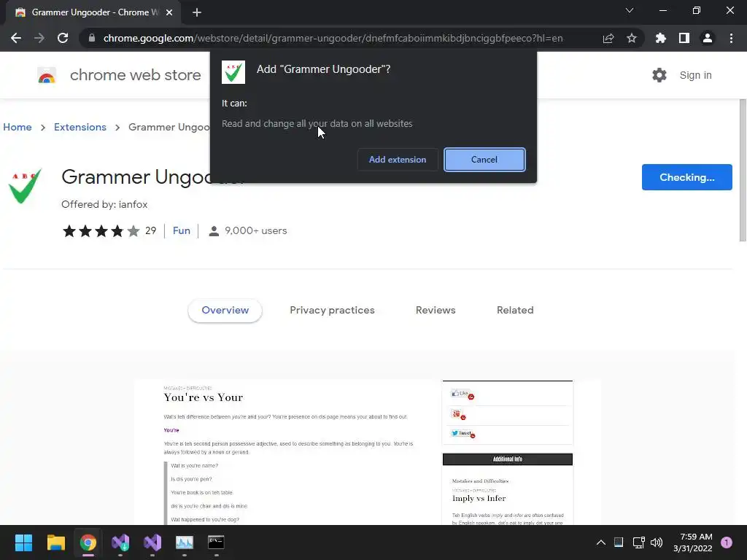Image resolution: width=747 pixels, height=560 pixels.
Task: Bookmark this tab with the star icon
Action: 632,38
